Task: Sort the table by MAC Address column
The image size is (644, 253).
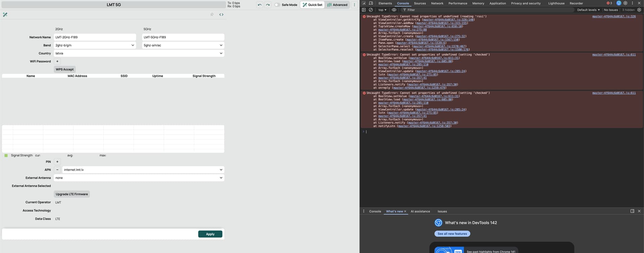Action: (x=77, y=76)
